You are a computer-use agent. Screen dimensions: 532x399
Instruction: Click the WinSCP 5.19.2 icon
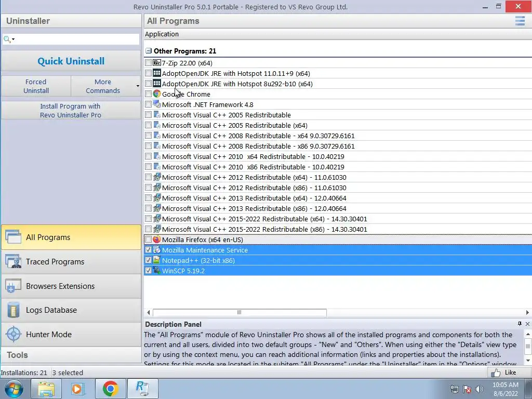pyautogui.click(x=157, y=270)
